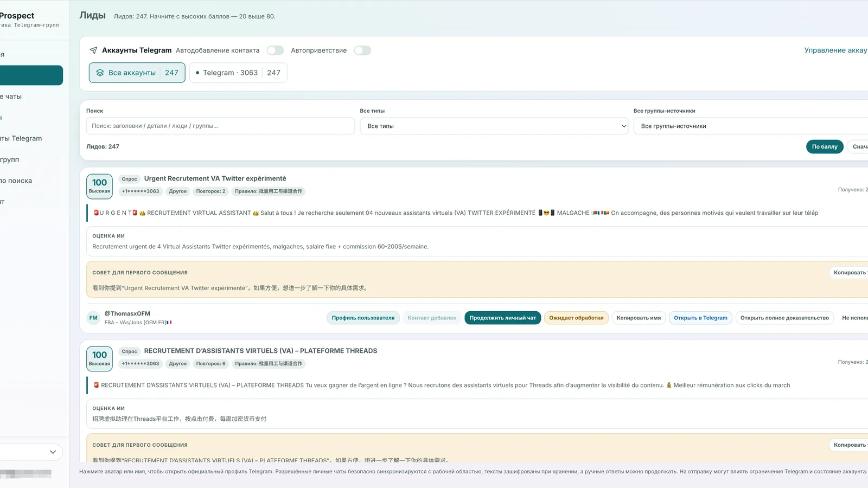This screenshot has height=488, width=868.
Task: Click the "Повторов: 6" tag
Action: [x=210, y=364]
